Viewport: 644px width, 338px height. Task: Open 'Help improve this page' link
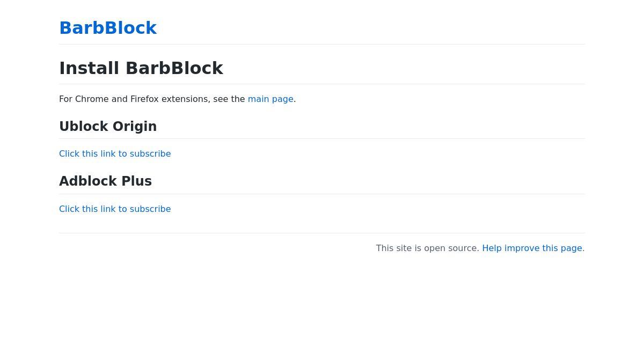coord(532,248)
